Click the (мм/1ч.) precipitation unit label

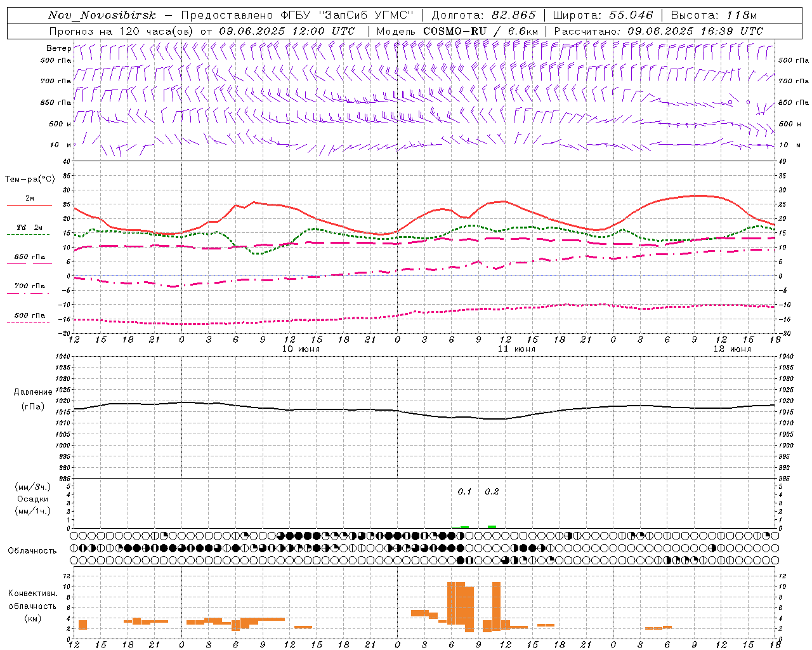tap(33, 511)
